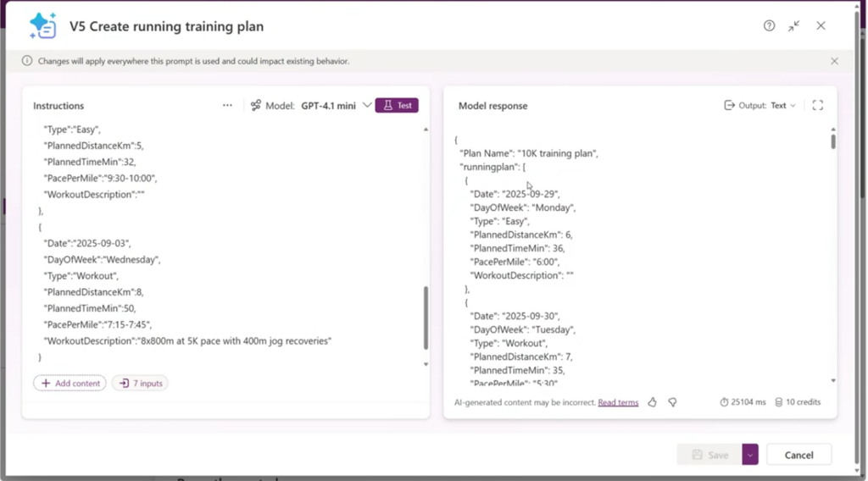Expand model response to full screen
Image resolution: width=868 pixels, height=481 pixels.
coord(817,106)
